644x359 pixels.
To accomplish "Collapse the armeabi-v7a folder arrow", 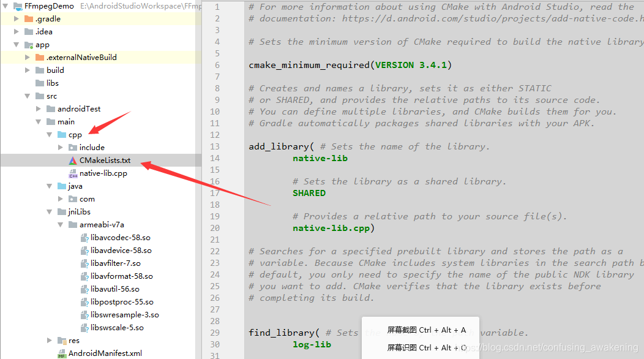I will (61, 225).
